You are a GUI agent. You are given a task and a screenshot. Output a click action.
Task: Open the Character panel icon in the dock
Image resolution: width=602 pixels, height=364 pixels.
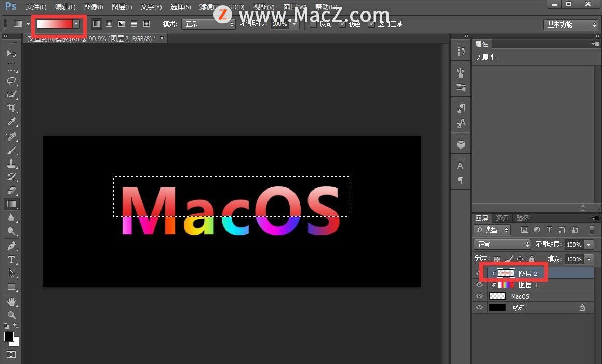pyautogui.click(x=461, y=166)
